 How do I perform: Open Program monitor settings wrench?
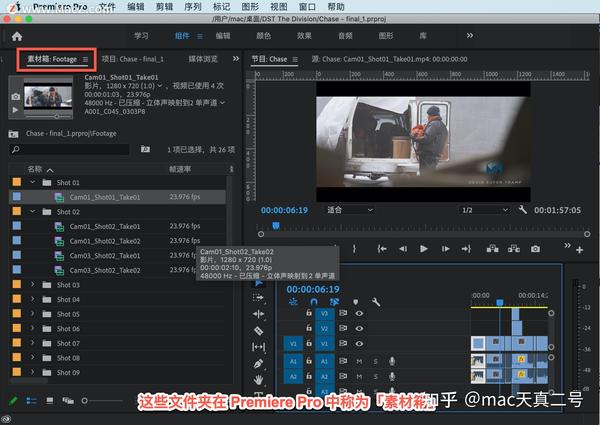523,210
